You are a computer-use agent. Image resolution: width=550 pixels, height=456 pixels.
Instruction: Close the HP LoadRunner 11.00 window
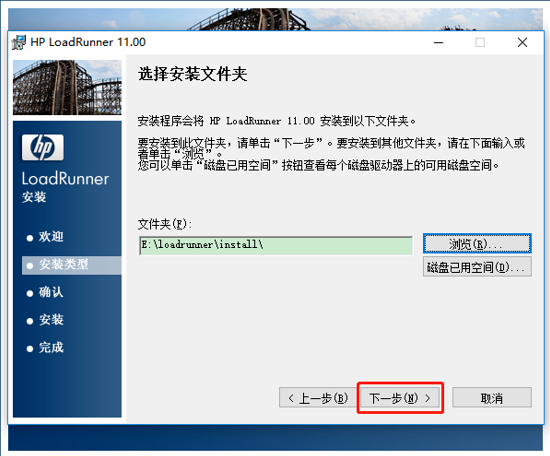pyautogui.click(x=522, y=42)
